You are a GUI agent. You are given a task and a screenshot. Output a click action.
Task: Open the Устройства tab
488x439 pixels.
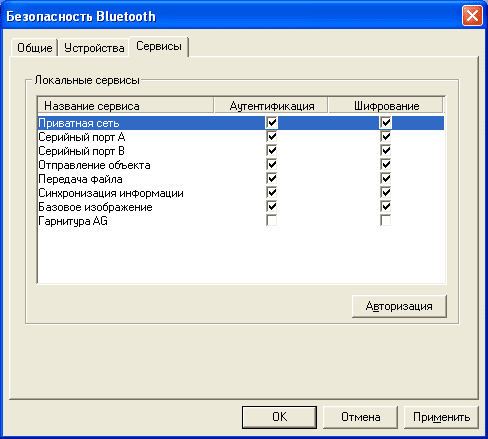point(94,48)
